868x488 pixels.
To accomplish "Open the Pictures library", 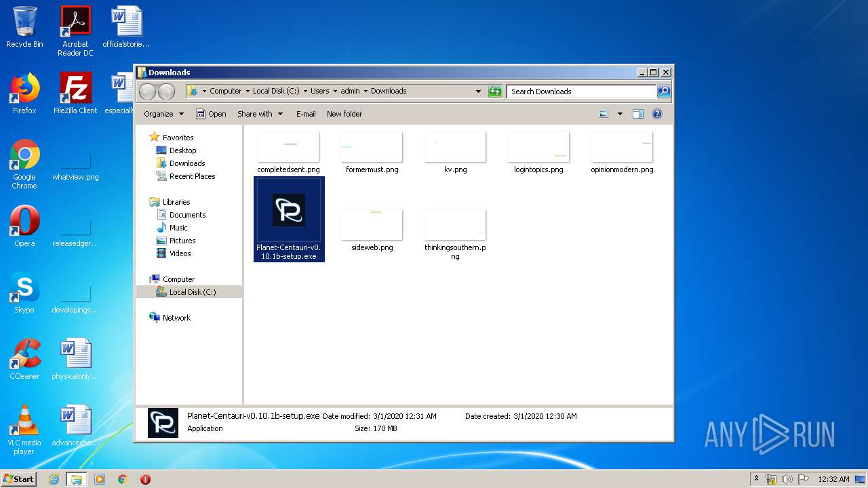I will [182, 241].
